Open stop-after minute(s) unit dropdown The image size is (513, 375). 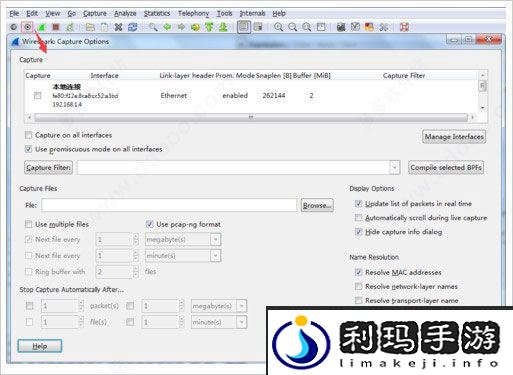pyautogui.click(x=242, y=322)
